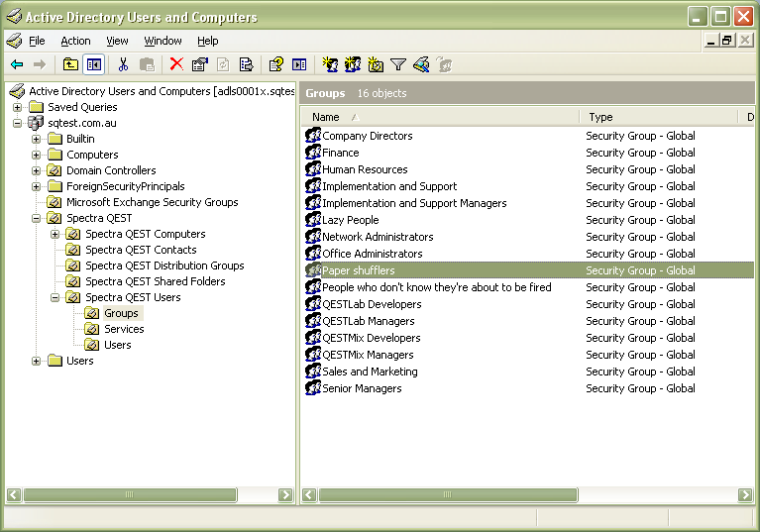Click the Help toolbar icon
760x532 pixels.
[276, 64]
